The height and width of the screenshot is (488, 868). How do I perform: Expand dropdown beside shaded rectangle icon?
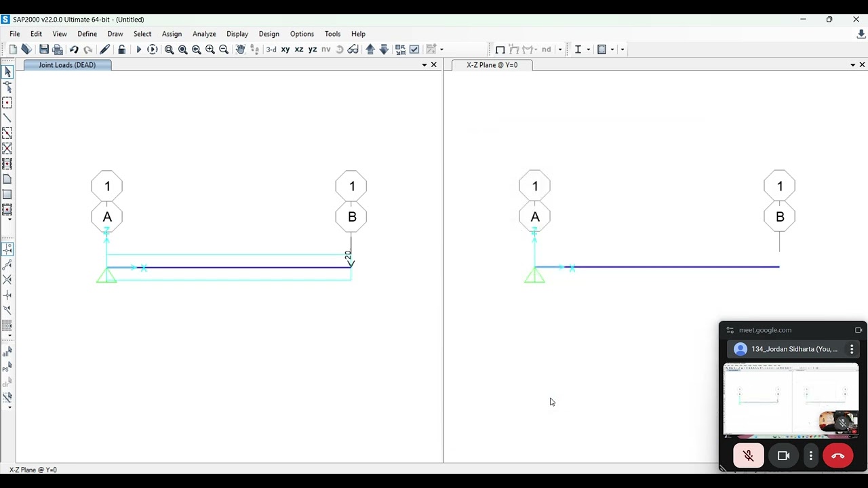click(612, 49)
